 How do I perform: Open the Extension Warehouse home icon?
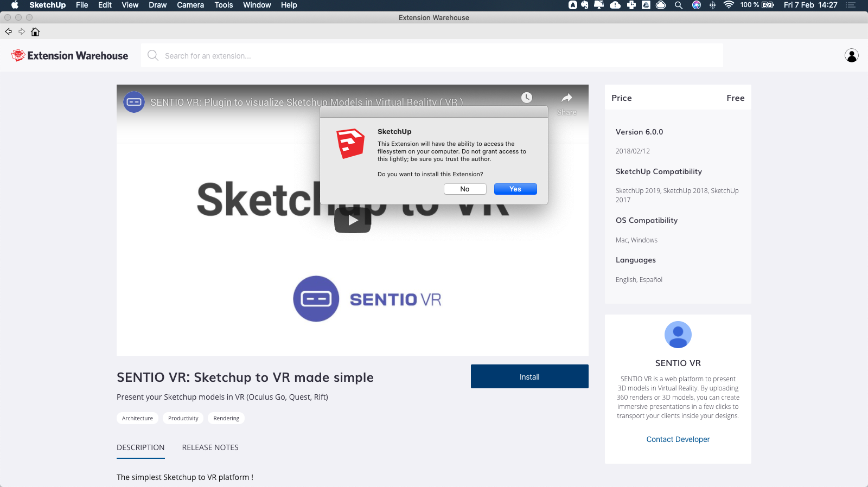click(x=35, y=31)
